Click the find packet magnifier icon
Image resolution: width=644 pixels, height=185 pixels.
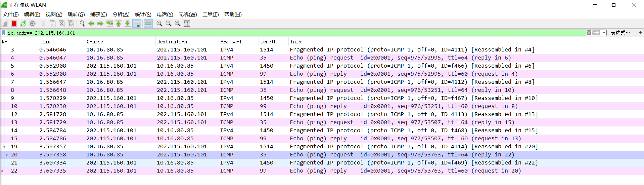(x=82, y=24)
